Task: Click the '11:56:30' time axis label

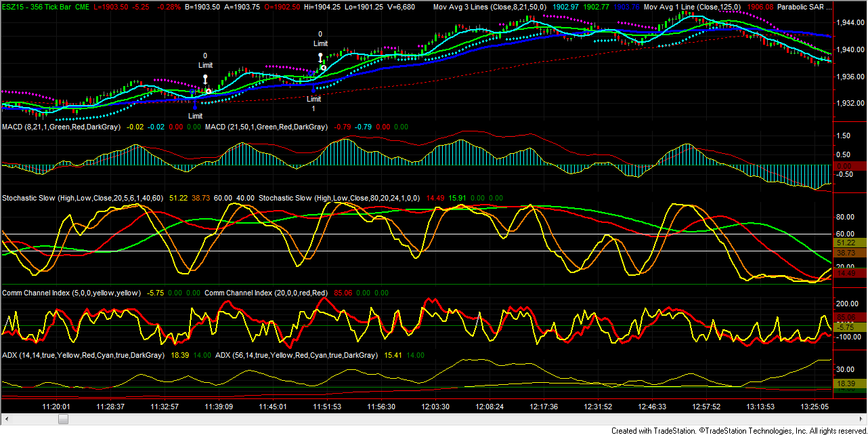Action: coord(381,407)
